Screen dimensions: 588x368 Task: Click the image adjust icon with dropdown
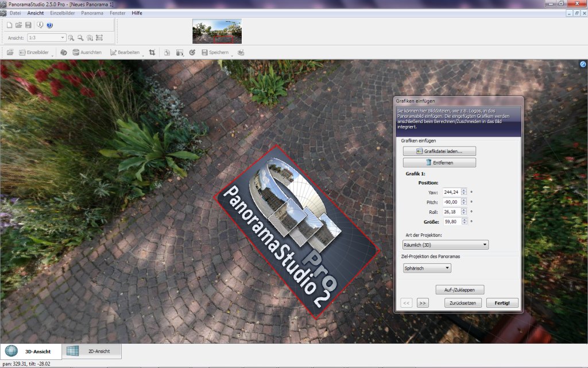click(x=180, y=52)
